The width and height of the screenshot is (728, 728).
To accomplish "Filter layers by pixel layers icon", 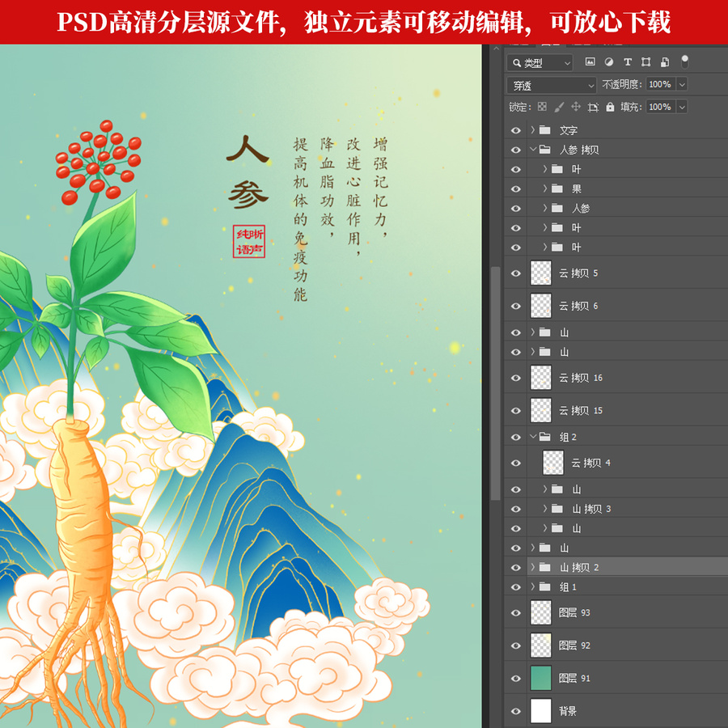I will point(590,61).
